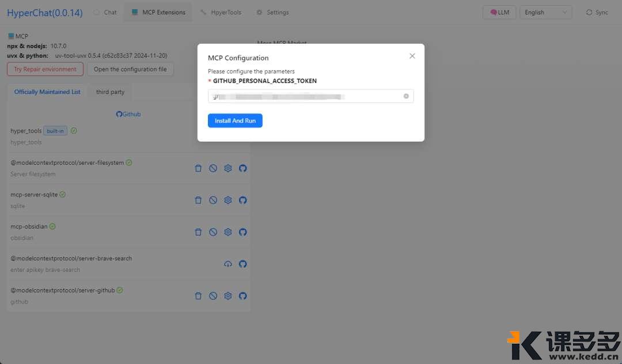Focus the GITHUB_PERSONAL_ACCESS_TOKEN input field
The height and width of the screenshot is (364, 622).
310,96
